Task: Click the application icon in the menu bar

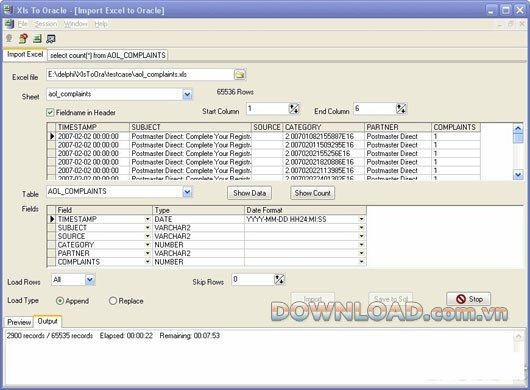Action: [x=9, y=24]
